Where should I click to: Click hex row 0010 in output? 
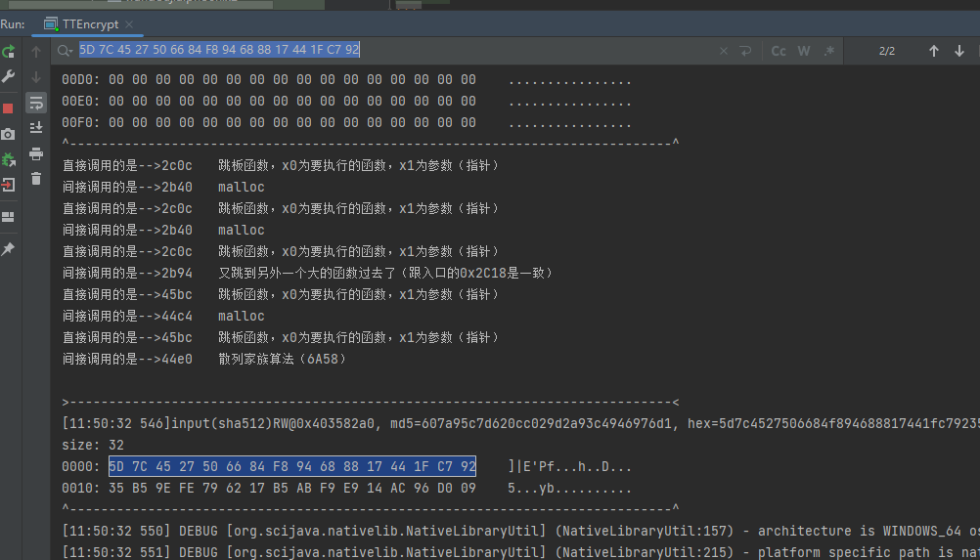(346, 489)
